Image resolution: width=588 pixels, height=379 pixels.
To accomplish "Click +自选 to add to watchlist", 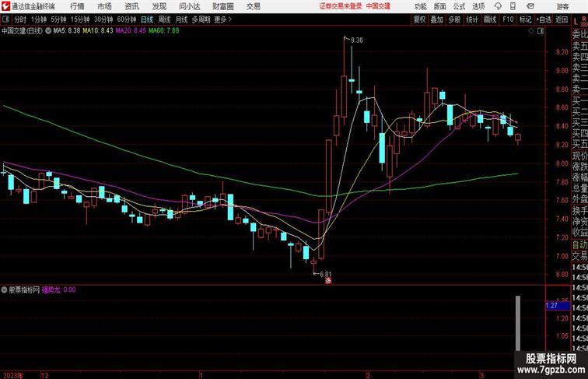I will pos(544,19).
